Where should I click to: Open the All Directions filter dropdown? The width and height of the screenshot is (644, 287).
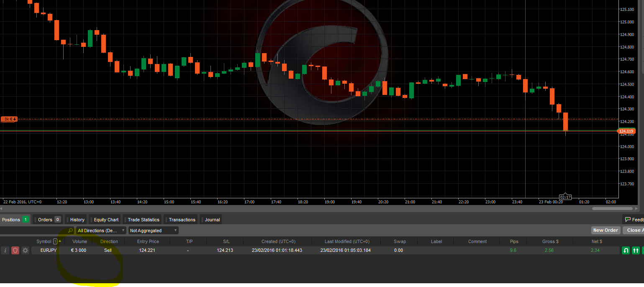(101, 231)
